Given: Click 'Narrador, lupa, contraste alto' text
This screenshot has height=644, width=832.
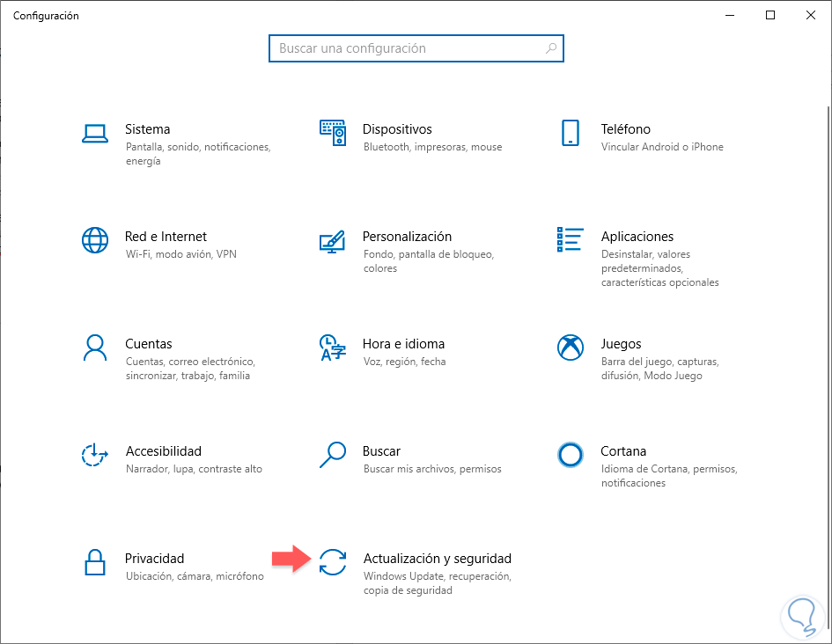Looking at the screenshot, I should tap(195, 469).
